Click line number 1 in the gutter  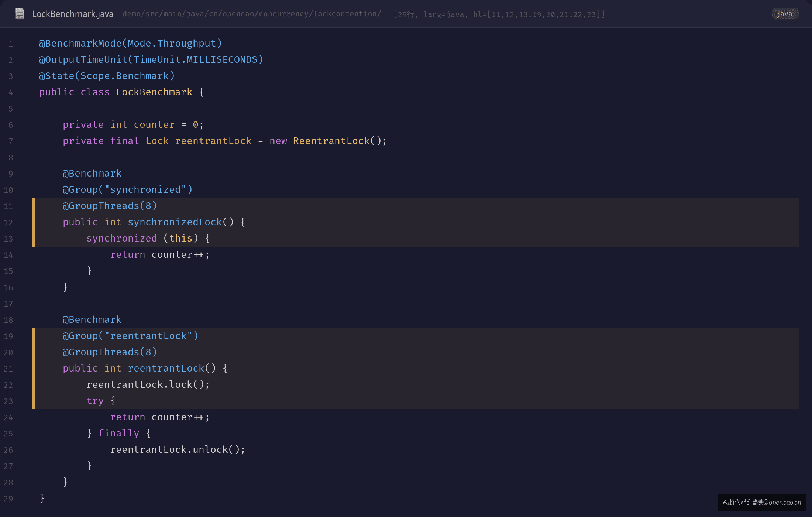tap(11, 44)
